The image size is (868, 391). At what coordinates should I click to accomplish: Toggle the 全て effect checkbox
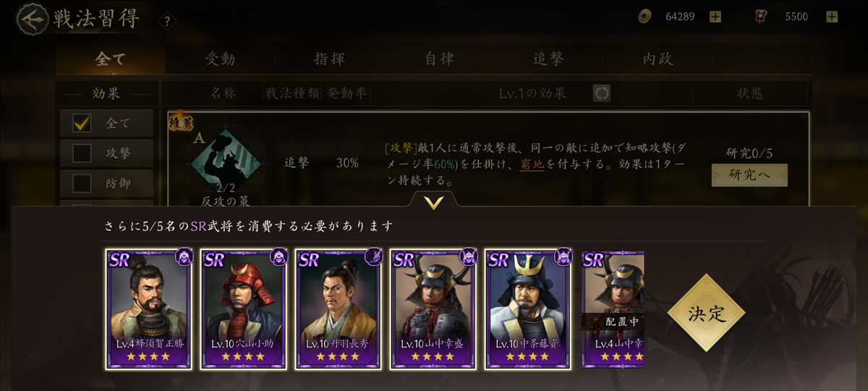click(82, 123)
